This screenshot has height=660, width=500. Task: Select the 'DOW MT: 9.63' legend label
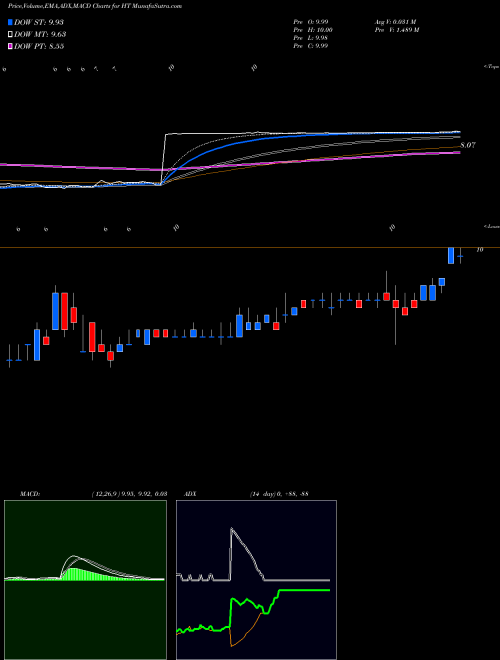(40, 35)
